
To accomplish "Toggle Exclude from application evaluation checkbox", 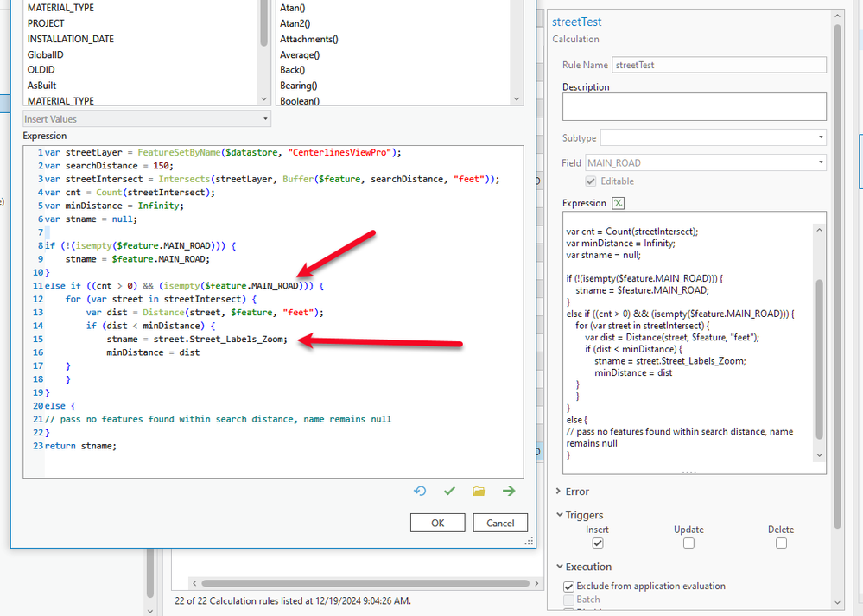I will click(569, 587).
